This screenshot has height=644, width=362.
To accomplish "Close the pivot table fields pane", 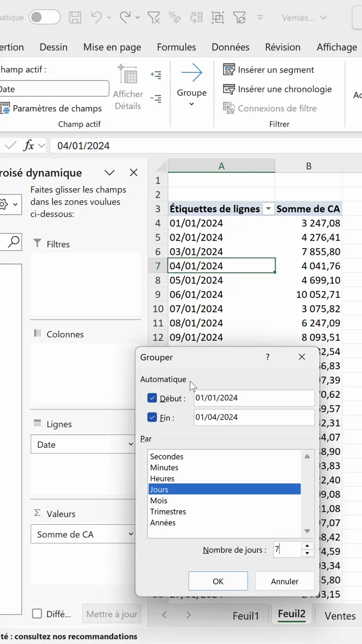I will point(134,173).
